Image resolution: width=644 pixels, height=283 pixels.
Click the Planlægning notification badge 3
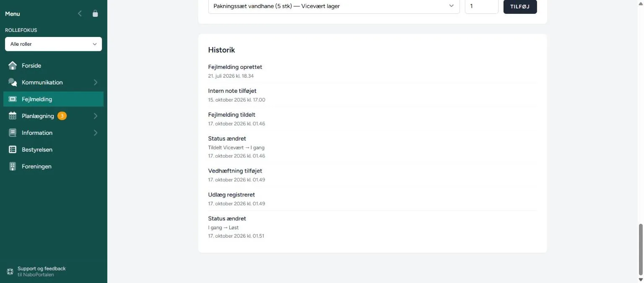click(x=62, y=116)
